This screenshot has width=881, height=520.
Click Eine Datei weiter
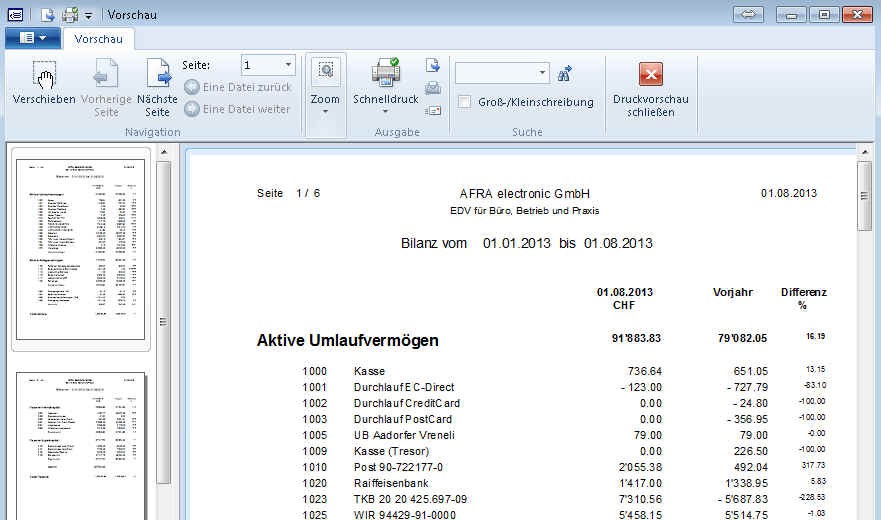[238, 109]
